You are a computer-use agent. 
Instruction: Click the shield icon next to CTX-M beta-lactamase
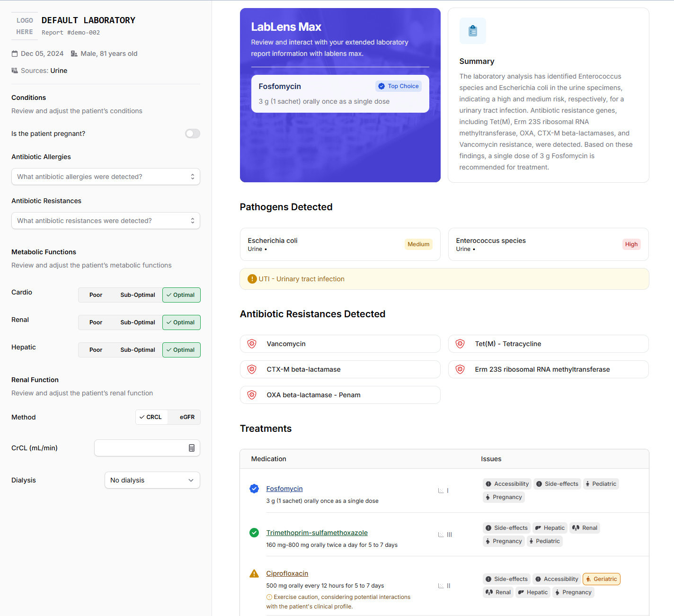click(252, 369)
